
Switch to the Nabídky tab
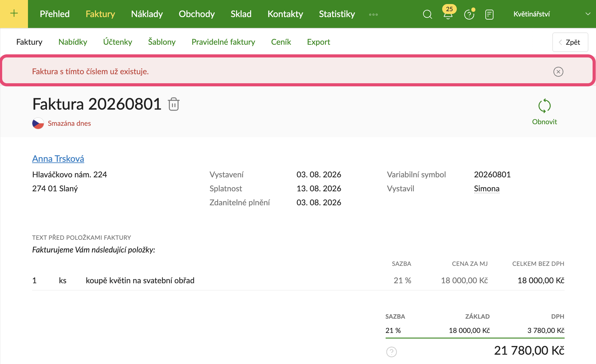73,42
